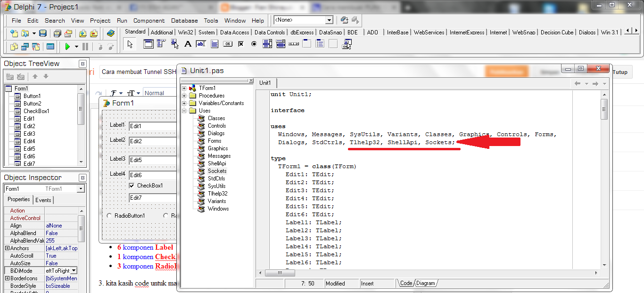The height and width of the screenshot is (293, 644).
Task: Select the Memo component icon
Action: tap(215, 44)
